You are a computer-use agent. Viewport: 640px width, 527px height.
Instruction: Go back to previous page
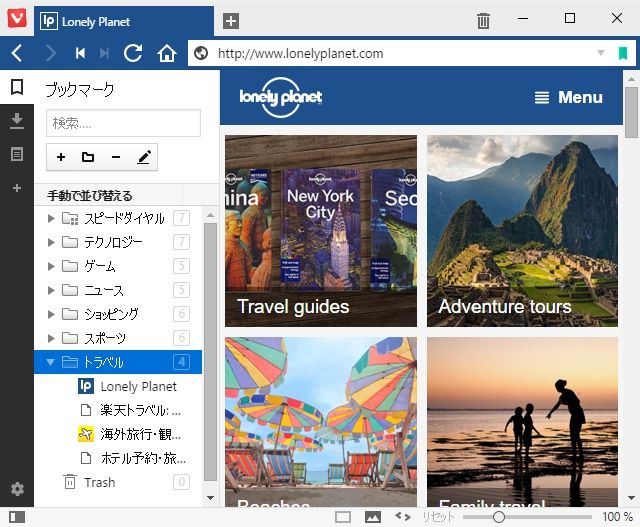click(x=16, y=53)
